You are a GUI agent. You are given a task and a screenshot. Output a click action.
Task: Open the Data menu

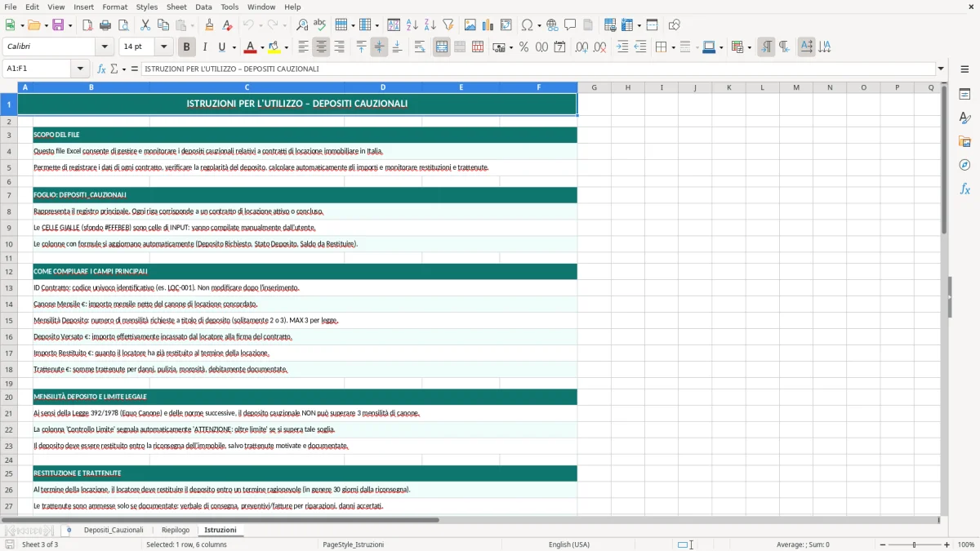(x=203, y=7)
